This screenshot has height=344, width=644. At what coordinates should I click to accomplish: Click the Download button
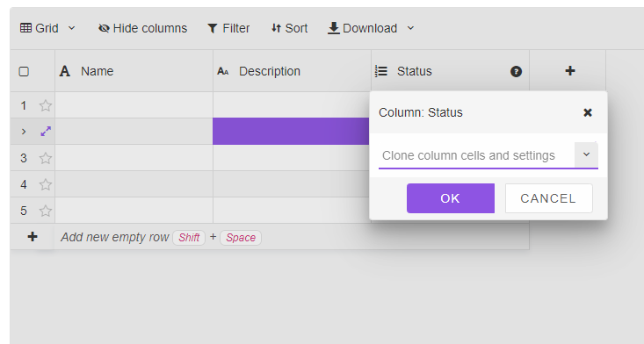pyautogui.click(x=363, y=28)
